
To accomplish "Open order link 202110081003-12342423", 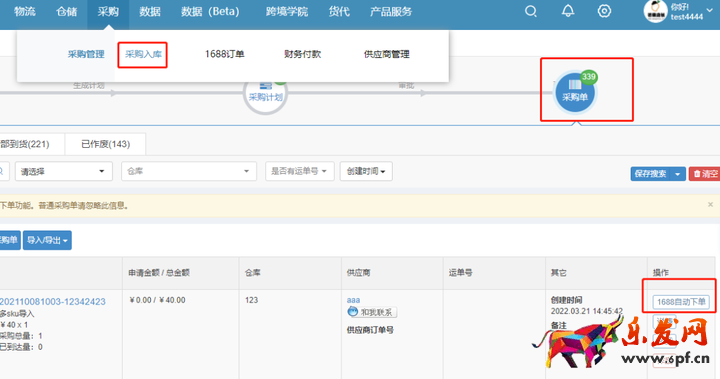I will (52, 302).
